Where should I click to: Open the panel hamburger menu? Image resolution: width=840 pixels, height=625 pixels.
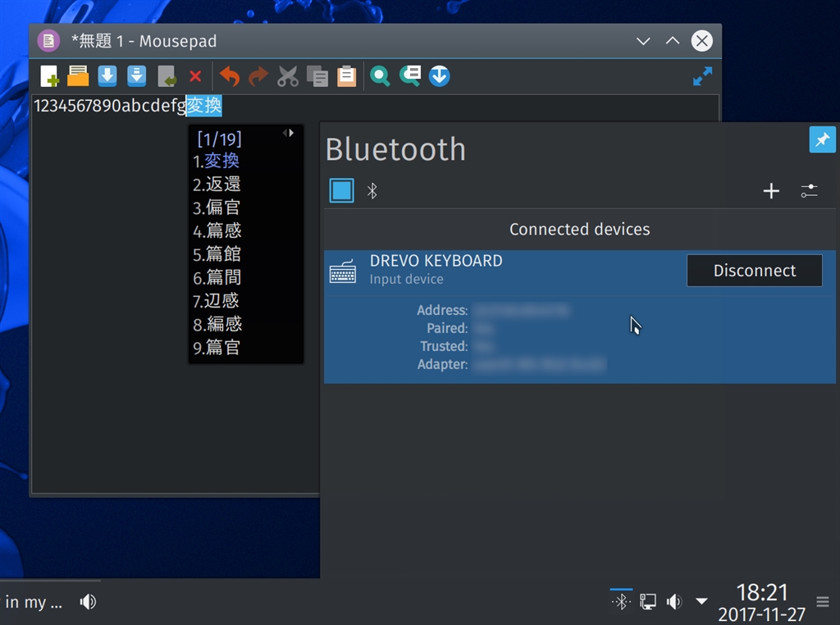pos(822,602)
